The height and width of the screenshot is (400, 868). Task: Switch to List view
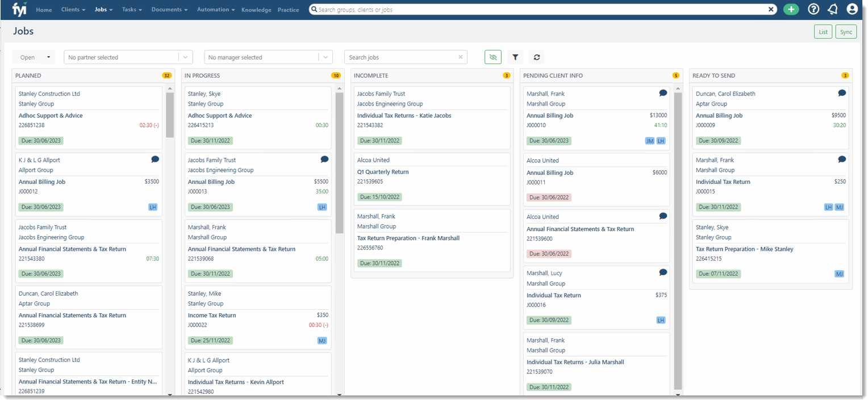(x=823, y=32)
